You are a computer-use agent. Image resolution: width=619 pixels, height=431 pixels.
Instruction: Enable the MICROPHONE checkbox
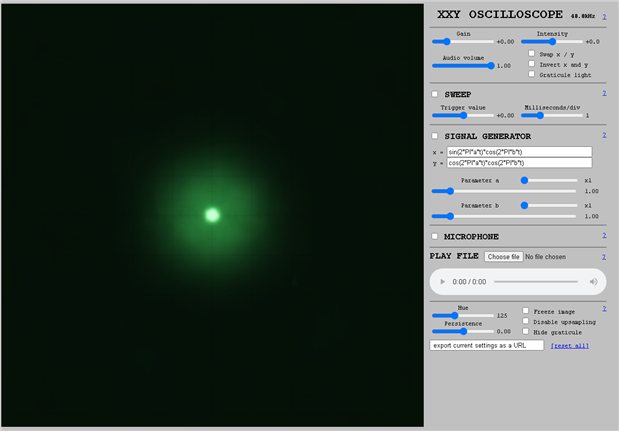pos(435,236)
